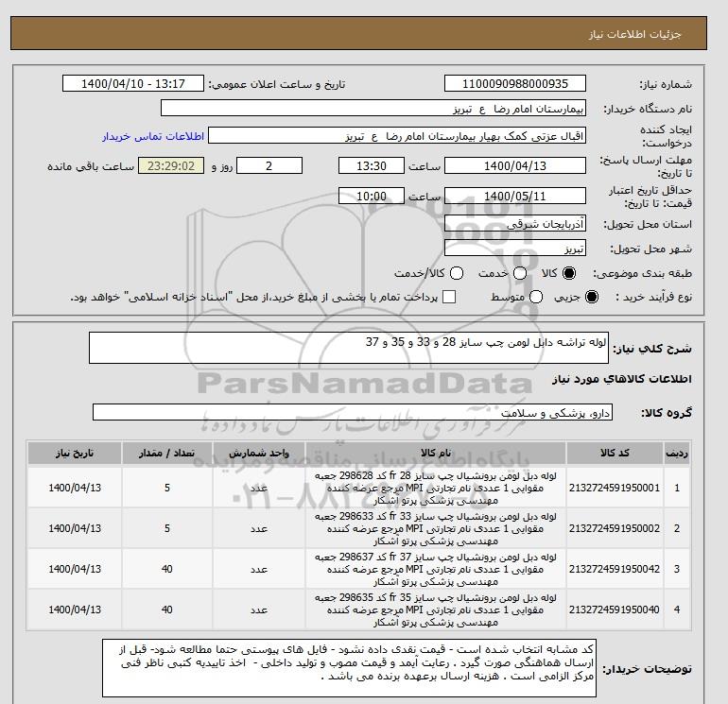Click the تاریخ نیاز column header
The width and height of the screenshot is (728, 704).
pos(75,453)
